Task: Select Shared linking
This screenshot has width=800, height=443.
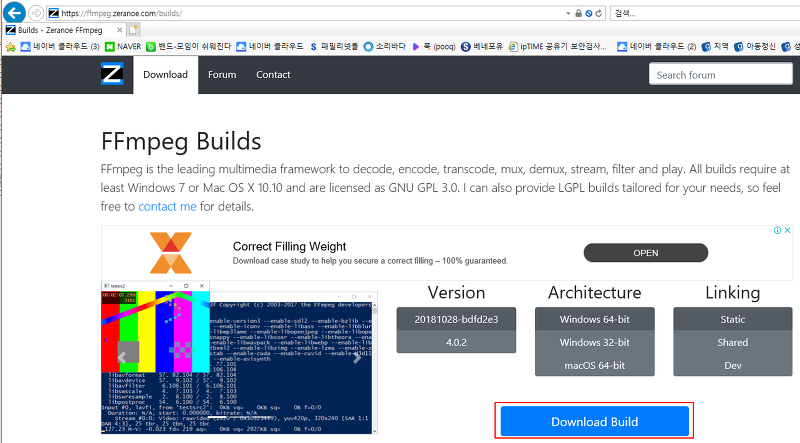Action: pos(733,342)
